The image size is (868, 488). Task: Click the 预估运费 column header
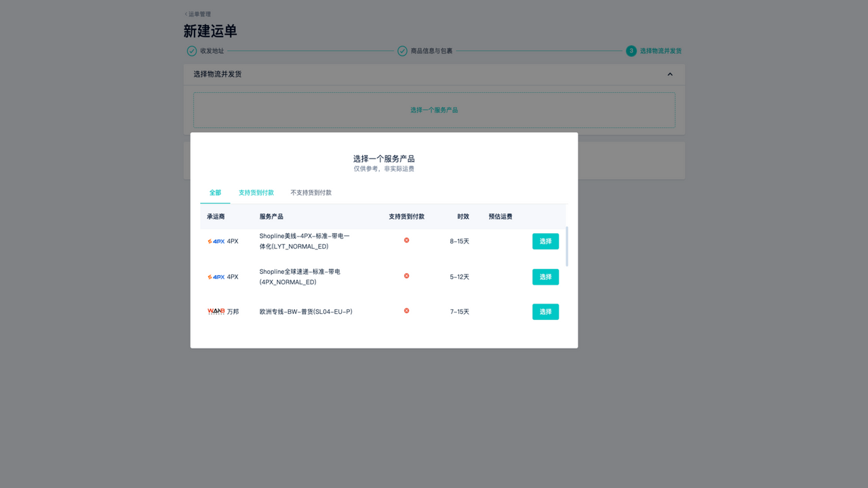(500, 217)
